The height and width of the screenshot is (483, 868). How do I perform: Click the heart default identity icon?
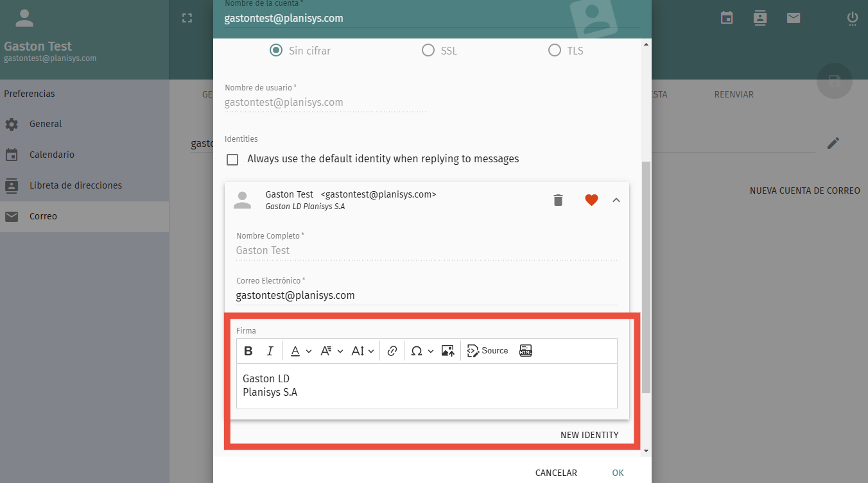click(591, 200)
